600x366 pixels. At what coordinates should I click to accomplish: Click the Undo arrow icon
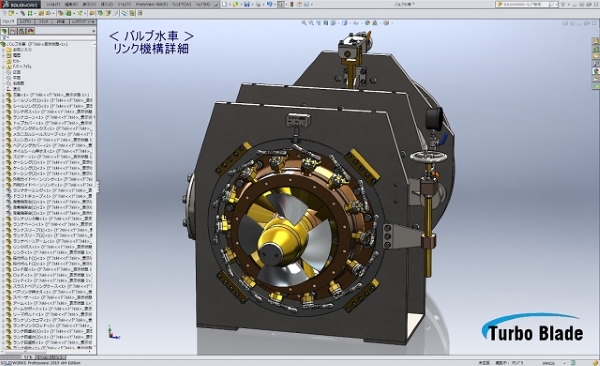(269, 4)
